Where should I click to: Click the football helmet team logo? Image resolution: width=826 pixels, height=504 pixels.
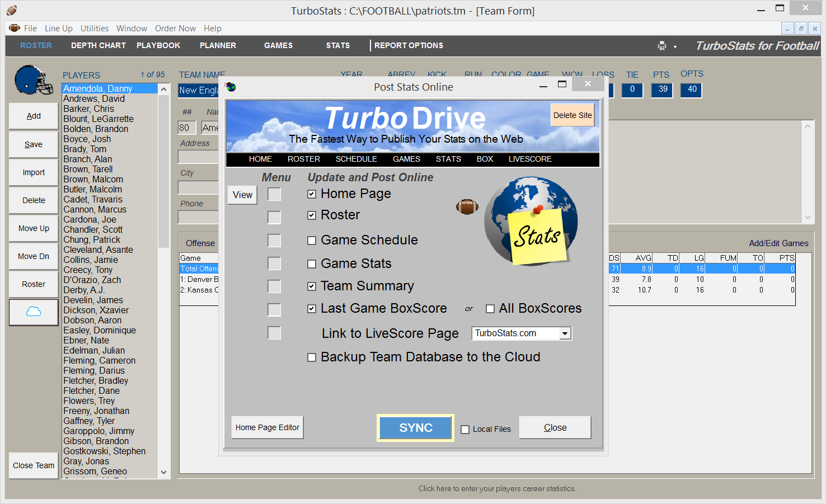(34, 81)
